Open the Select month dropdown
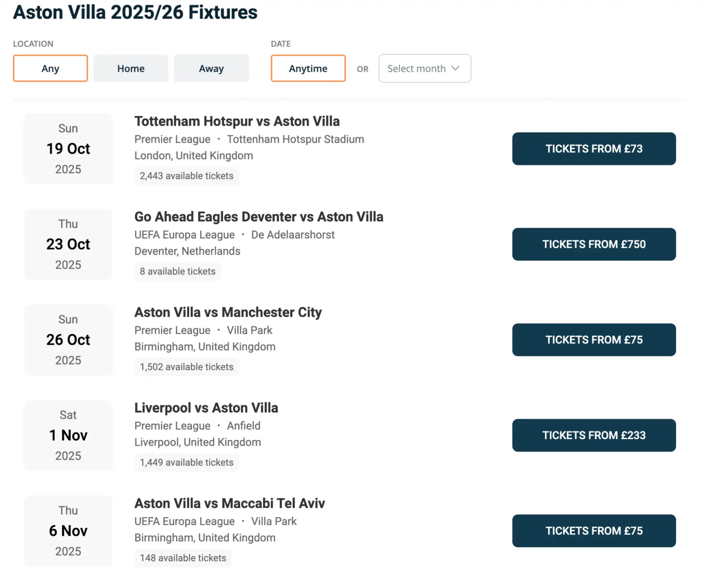 [x=425, y=68]
